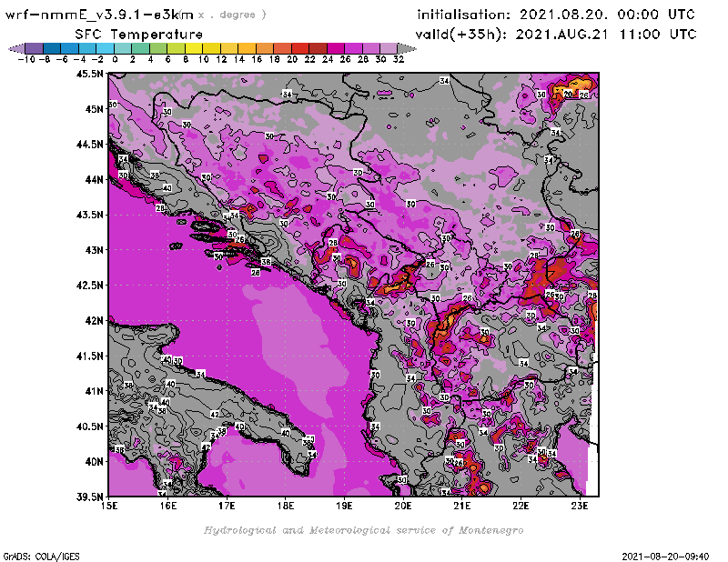Click the 16E longitude axis label
This screenshot has width=728, height=562.
(168, 506)
